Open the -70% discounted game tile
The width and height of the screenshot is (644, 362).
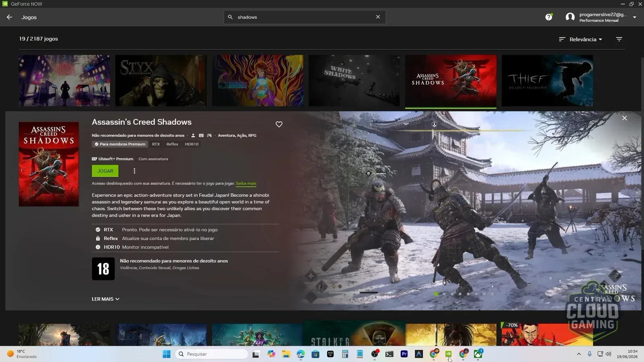pyautogui.click(x=547, y=334)
